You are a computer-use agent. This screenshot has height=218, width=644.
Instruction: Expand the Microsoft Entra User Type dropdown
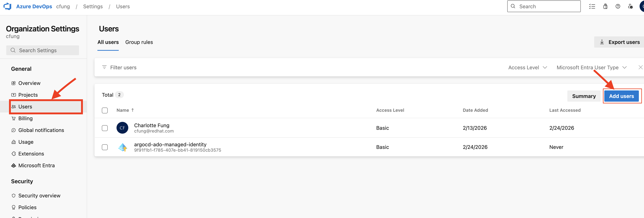pos(591,67)
